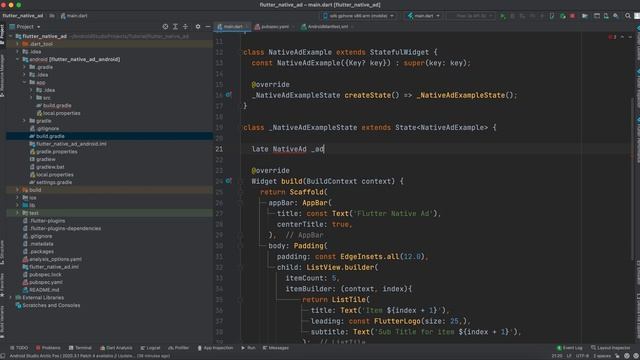Click the Android Studio update notification text
This screenshot has height=360, width=640.
point(90,356)
